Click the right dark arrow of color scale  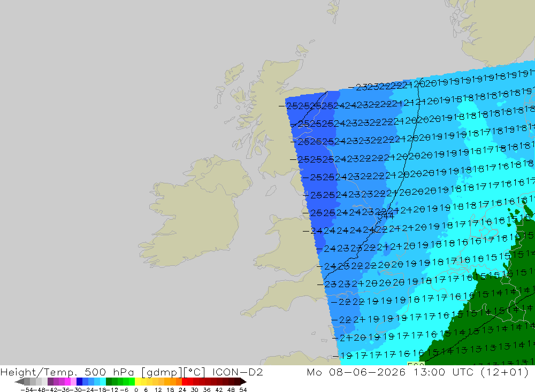click(243, 382)
